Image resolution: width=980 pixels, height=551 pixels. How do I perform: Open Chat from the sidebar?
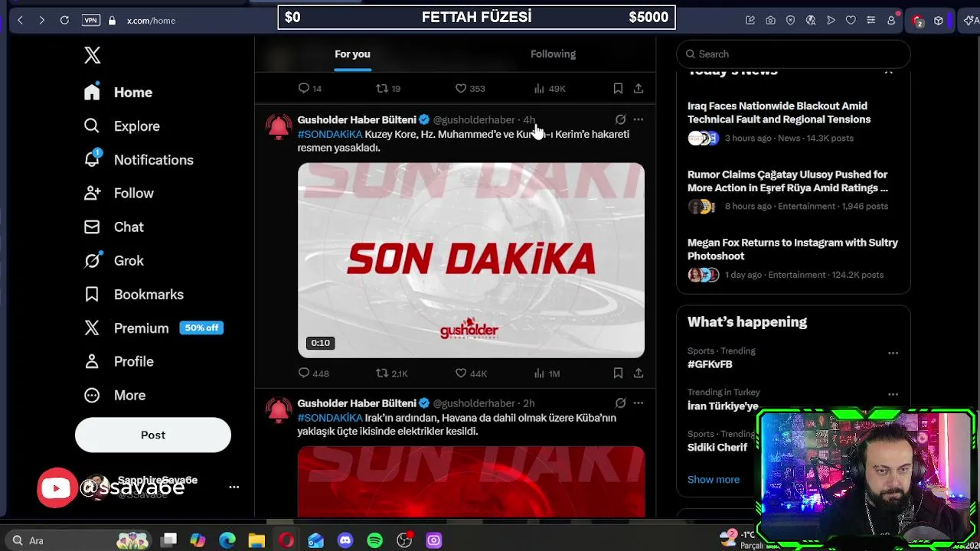coord(114,227)
